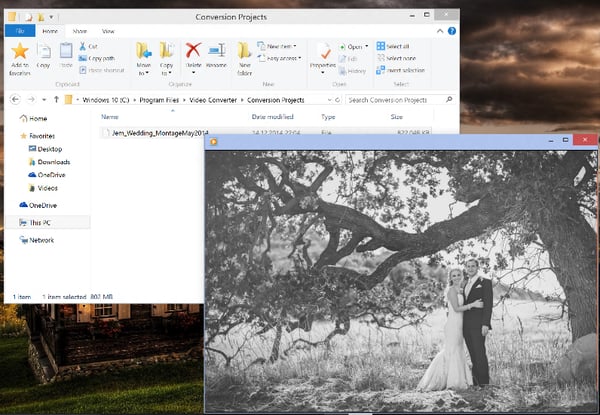Click Edit in the Open group
This screenshot has width=600, height=415.
pyautogui.click(x=348, y=59)
